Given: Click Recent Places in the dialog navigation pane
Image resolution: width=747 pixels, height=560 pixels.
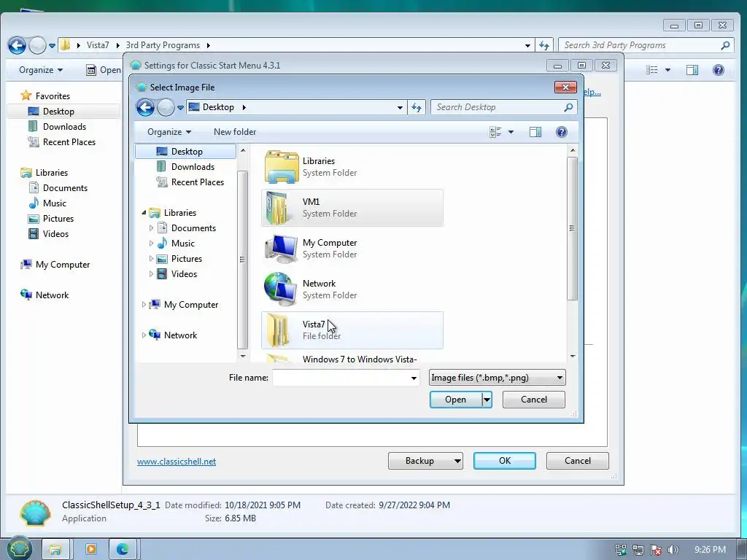Looking at the screenshot, I should pos(198,182).
